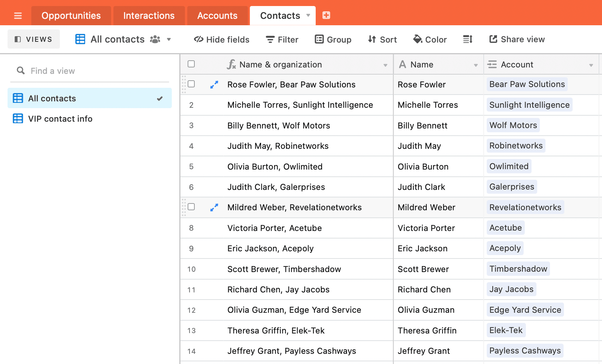Switch to the Interactions tab
This screenshot has height=364, width=602.
pos(149,16)
